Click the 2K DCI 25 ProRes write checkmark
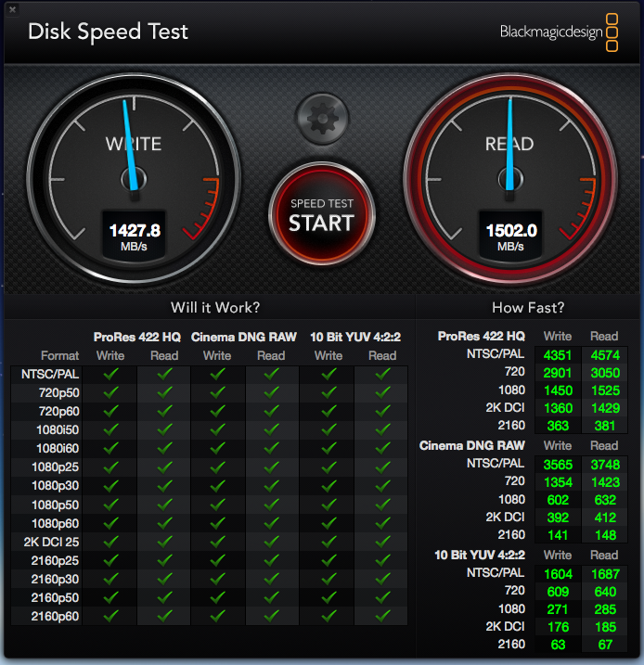This screenshot has height=665, width=644. 110,542
